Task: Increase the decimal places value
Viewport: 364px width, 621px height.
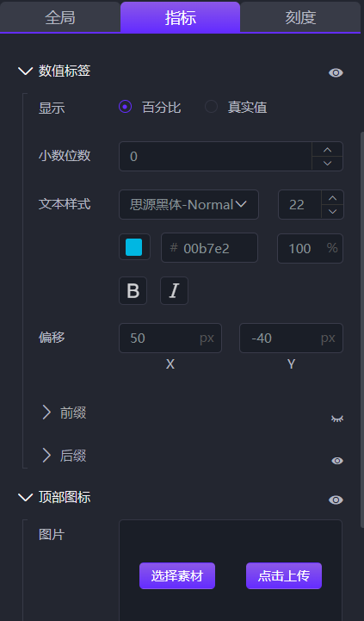Action: click(327, 150)
